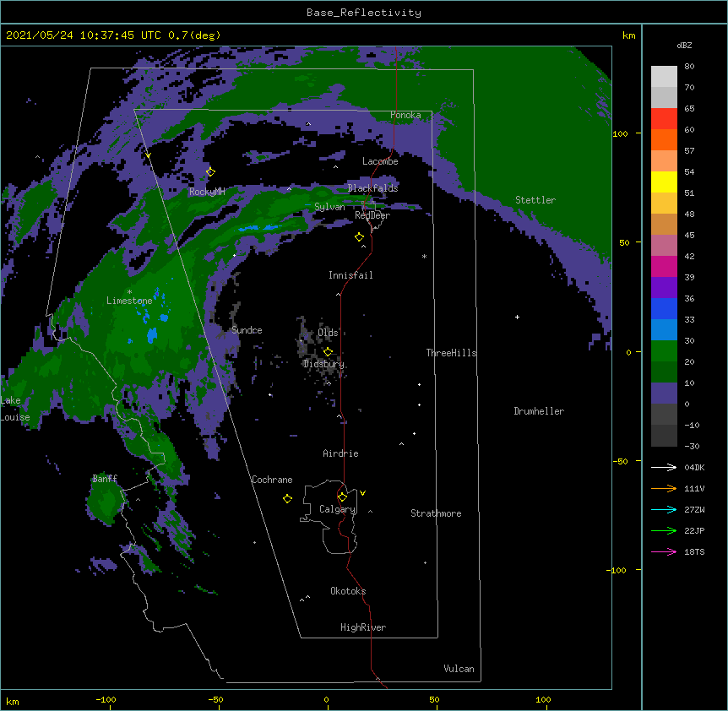Screen dimensions: 728x711
Task: Click the ThreeHills label
Action: tap(451, 353)
